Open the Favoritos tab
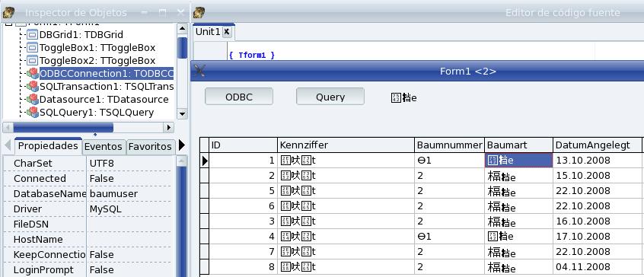Viewport: 644px width, 277px height. 150,147
